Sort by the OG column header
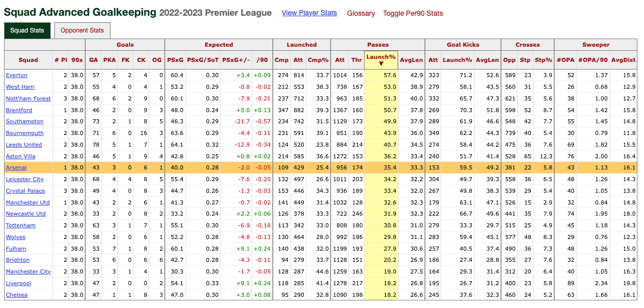The height and width of the screenshot is (308, 644). click(157, 60)
